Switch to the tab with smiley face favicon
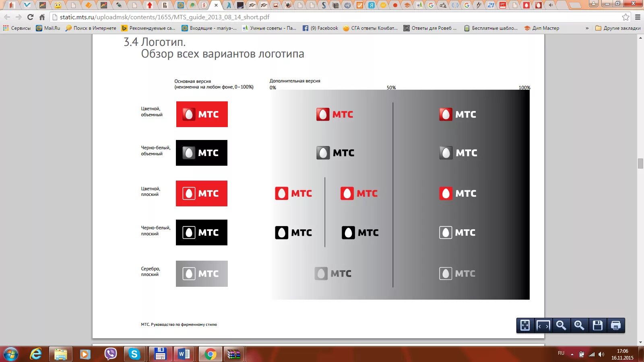Viewport: 644px width, 362px height. [58, 5]
